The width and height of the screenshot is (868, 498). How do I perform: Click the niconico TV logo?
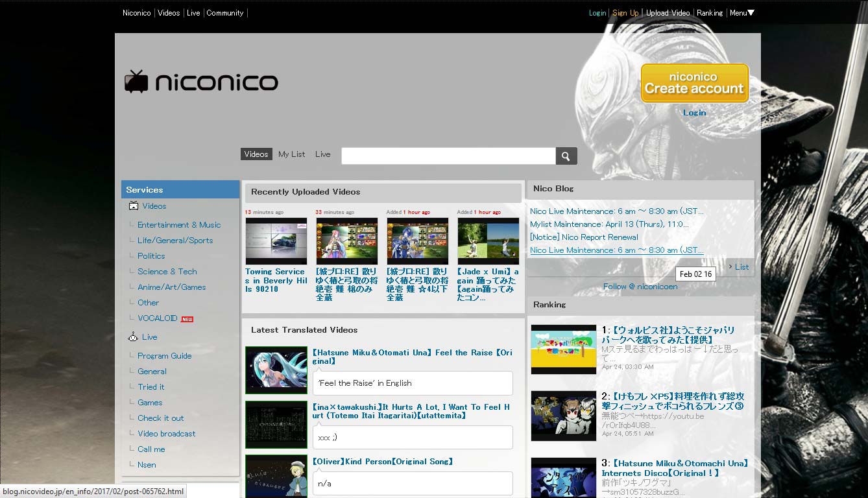[x=201, y=82]
